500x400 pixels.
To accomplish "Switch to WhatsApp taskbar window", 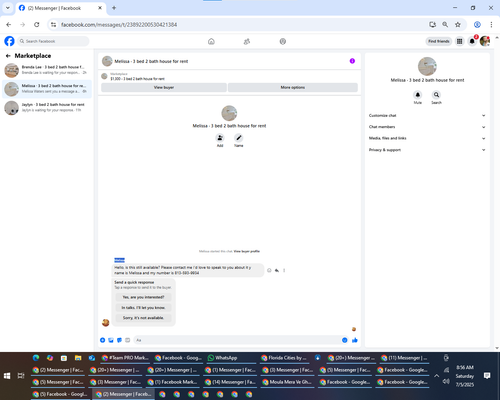I will click(230, 358).
